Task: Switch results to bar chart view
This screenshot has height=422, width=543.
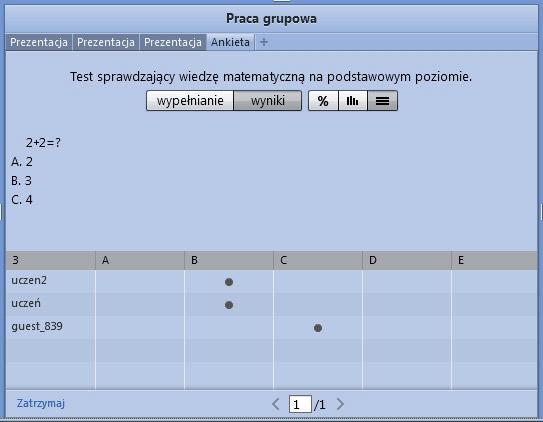Action: coord(353,101)
